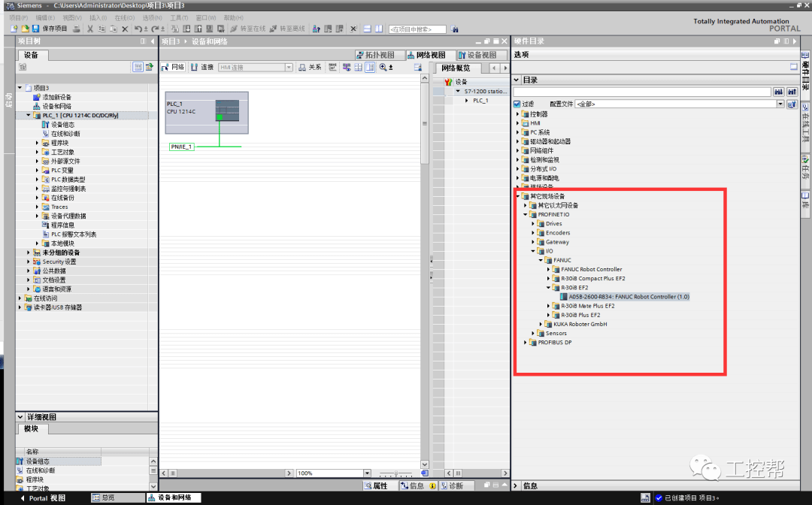Image resolution: width=812 pixels, height=505 pixels.
Task: Undo last action with the undo arrow
Action: [138, 29]
